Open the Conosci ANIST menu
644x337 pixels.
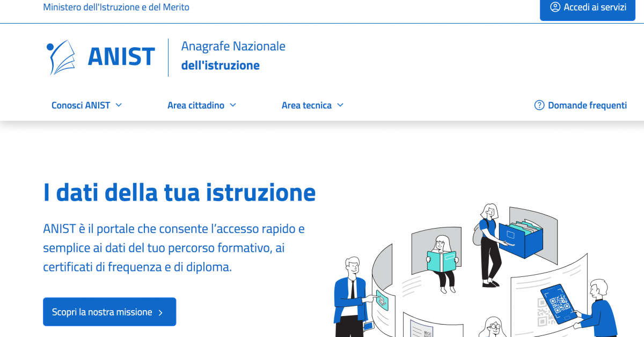(87, 105)
